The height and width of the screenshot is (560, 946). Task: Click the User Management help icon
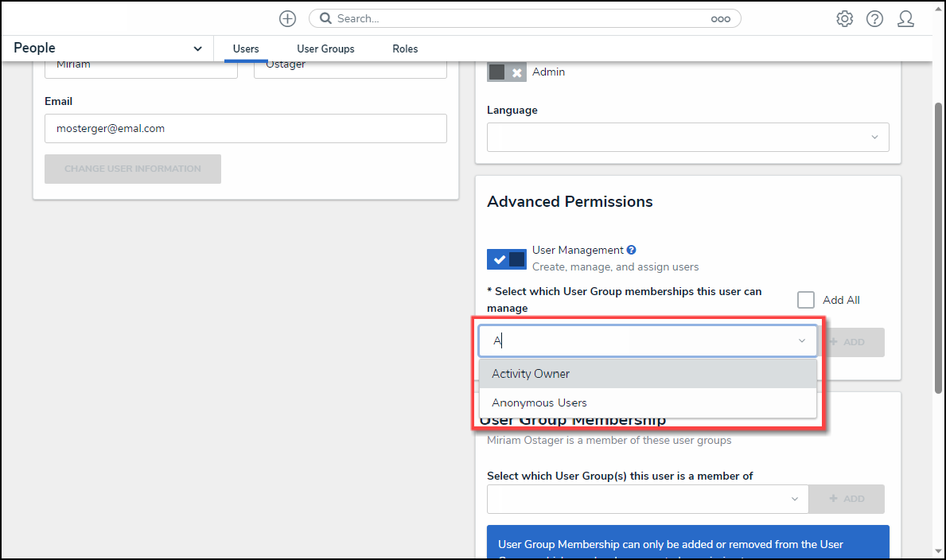631,250
